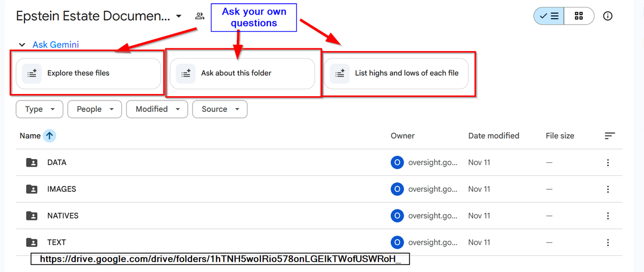Click the TEXT shared folder icon
Image resolution: width=644 pixels, height=272 pixels.
coord(32,242)
